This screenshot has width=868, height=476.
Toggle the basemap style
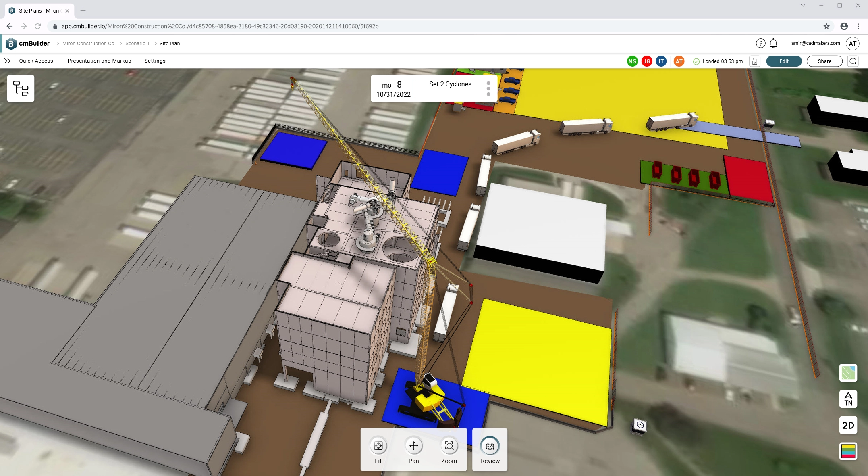click(x=848, y=373)
